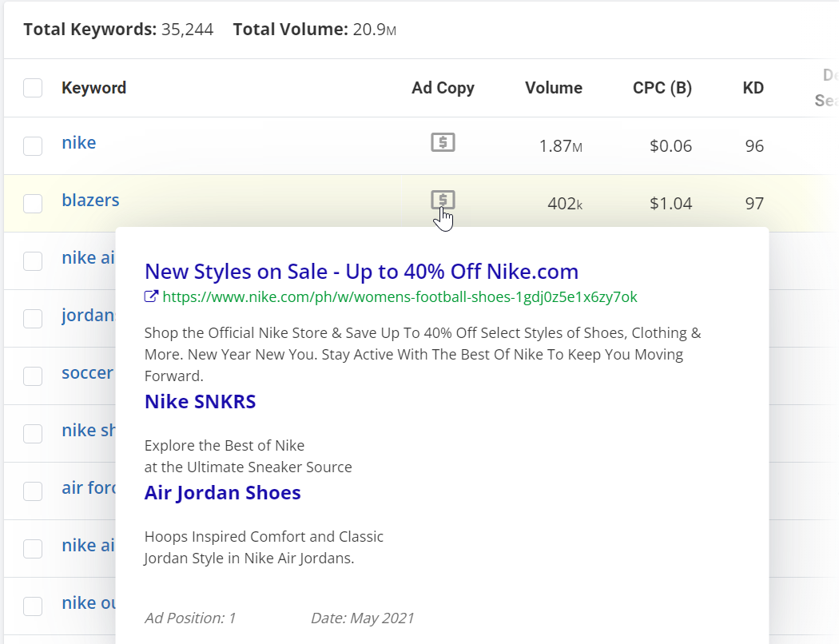Click the KD value 97

[x=754, y=204]
